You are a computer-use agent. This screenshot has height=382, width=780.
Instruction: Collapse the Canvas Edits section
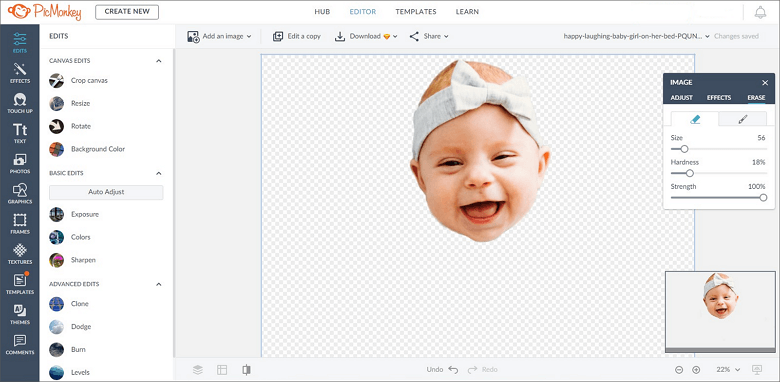click(159, 61)
